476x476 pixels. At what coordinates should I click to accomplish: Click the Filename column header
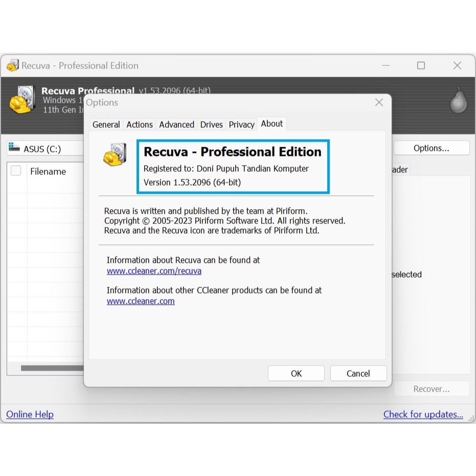click(55, 171)
